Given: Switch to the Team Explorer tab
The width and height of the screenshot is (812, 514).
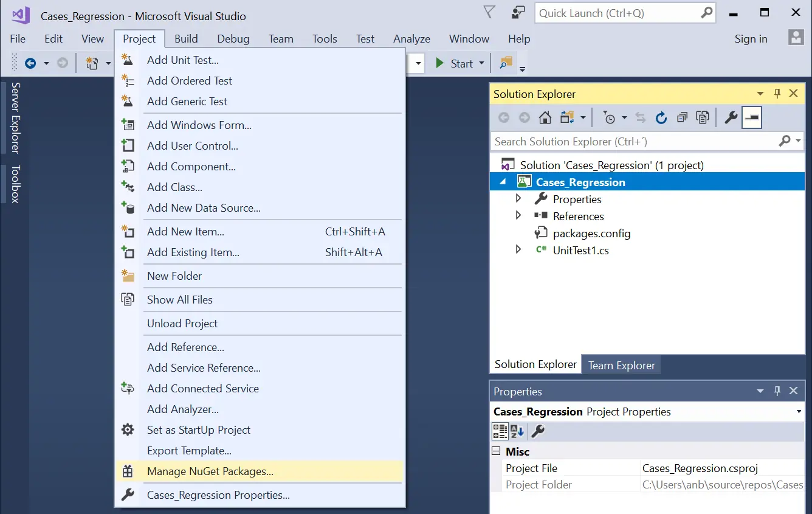Looking at the screenshot, I should (621, 364).
